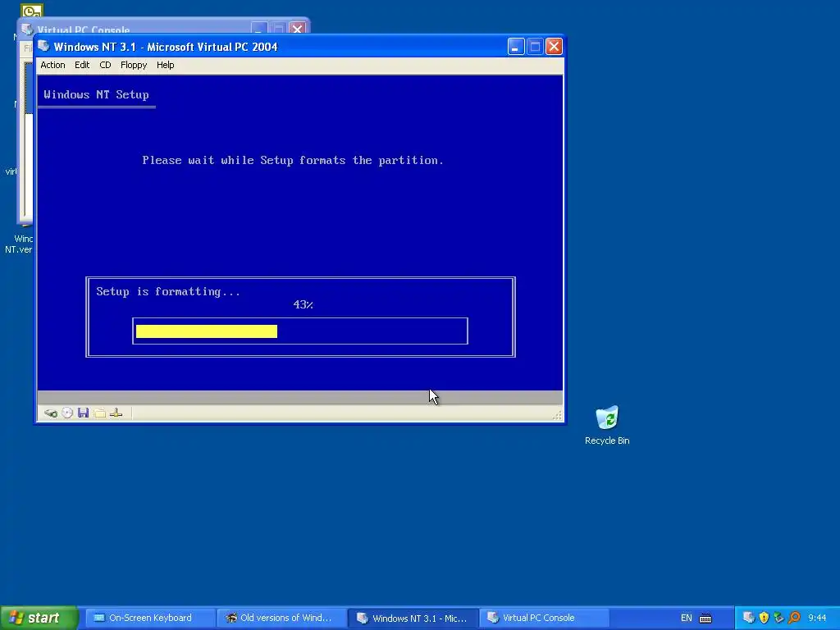Screen dimensions: 840x630
Task: Open the Action menu
Action: click(52, 65)
